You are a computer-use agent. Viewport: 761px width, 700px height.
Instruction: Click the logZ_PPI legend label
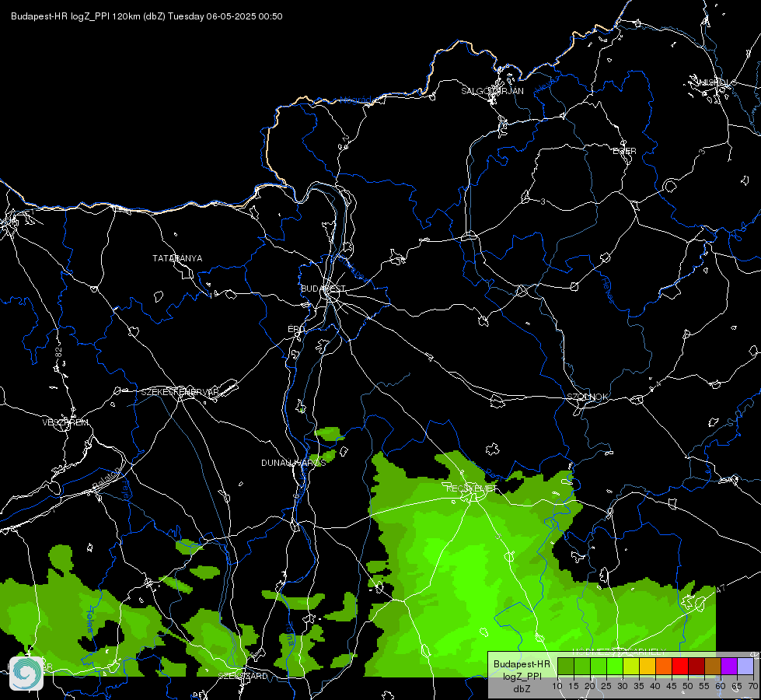click(522, 676)
